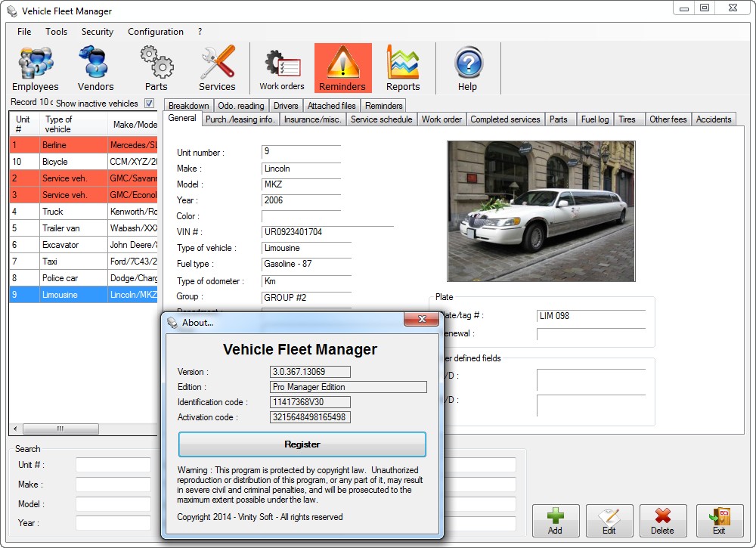Switch to the Breakdown tab
This screenshot has width=756, height=548.
(x=188, y=106)
